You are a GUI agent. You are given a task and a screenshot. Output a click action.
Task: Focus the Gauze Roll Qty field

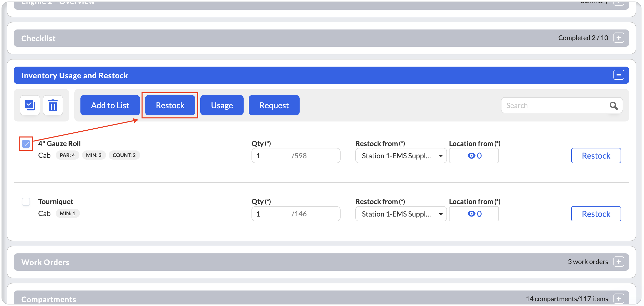(x=296, y=156)
